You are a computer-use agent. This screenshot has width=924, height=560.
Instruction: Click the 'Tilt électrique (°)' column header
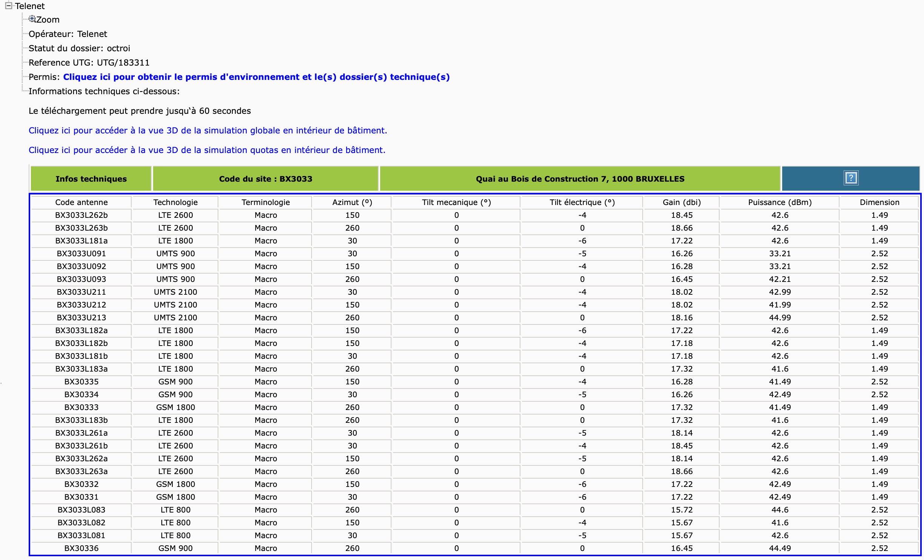(582, 202)
